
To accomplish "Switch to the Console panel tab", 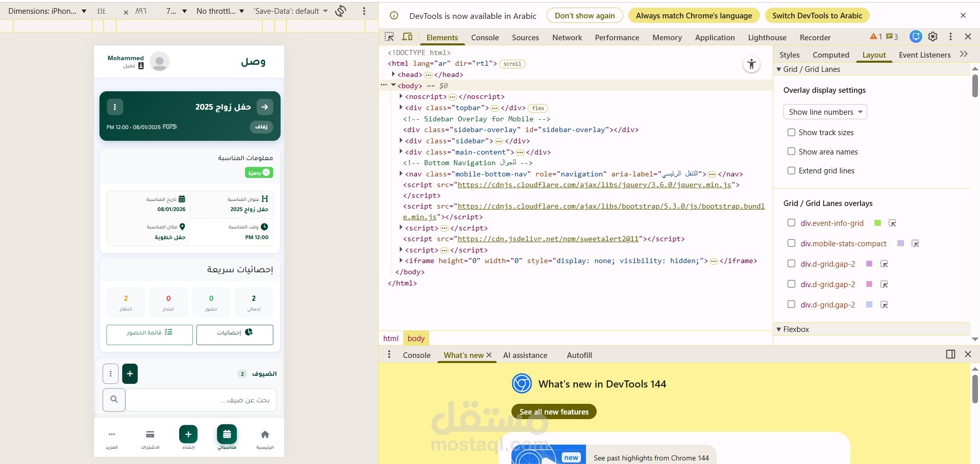I will pos(485,37).
